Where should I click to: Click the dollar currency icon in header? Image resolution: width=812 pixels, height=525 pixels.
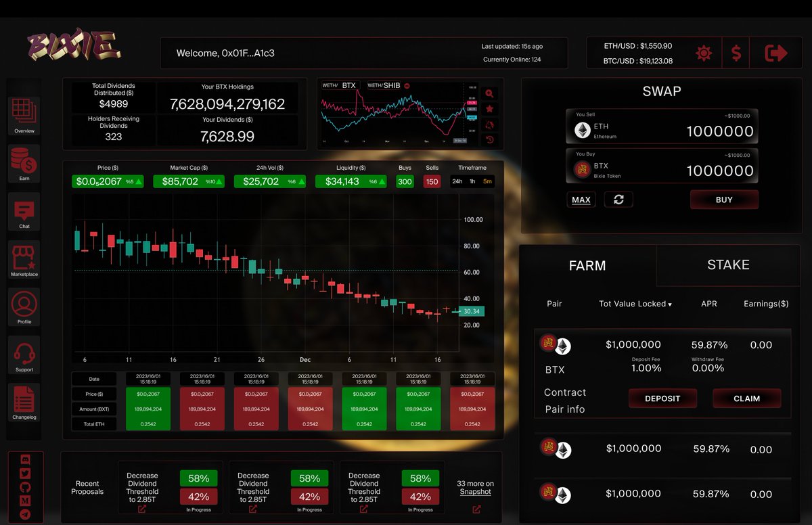click(x=736, y=53)
